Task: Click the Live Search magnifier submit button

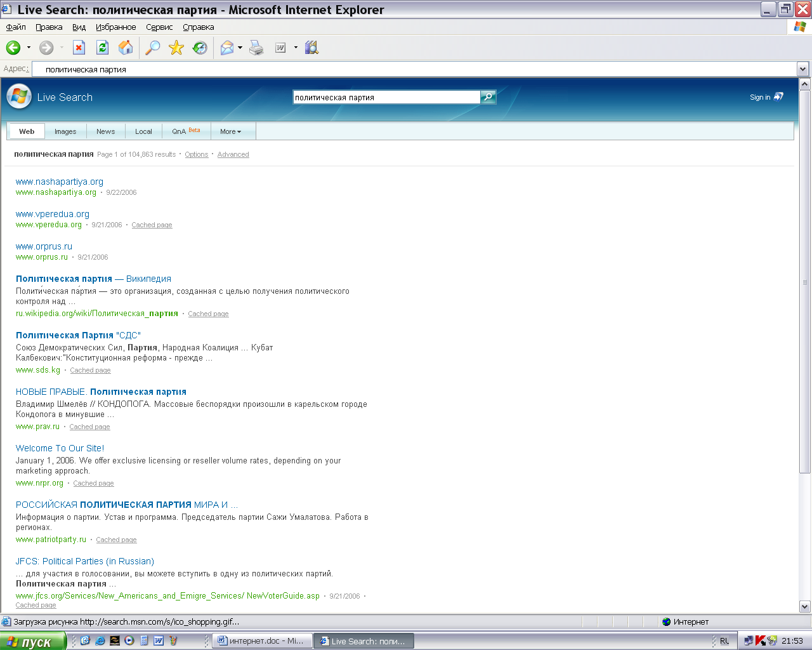Action: click(x=488, y=97)
